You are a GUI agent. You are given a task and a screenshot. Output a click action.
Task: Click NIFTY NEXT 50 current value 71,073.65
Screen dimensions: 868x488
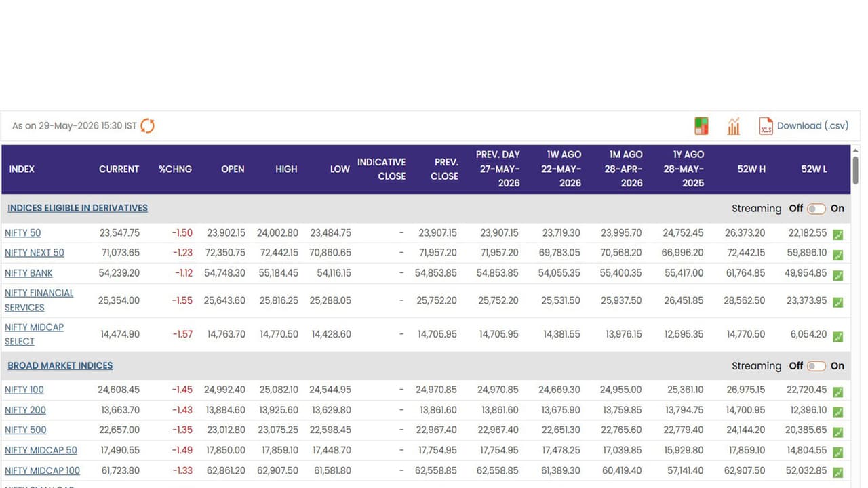119,253
